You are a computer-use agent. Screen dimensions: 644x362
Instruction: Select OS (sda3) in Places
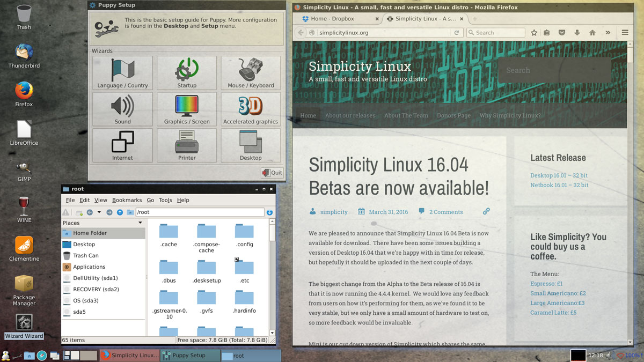tap(103, 301)
